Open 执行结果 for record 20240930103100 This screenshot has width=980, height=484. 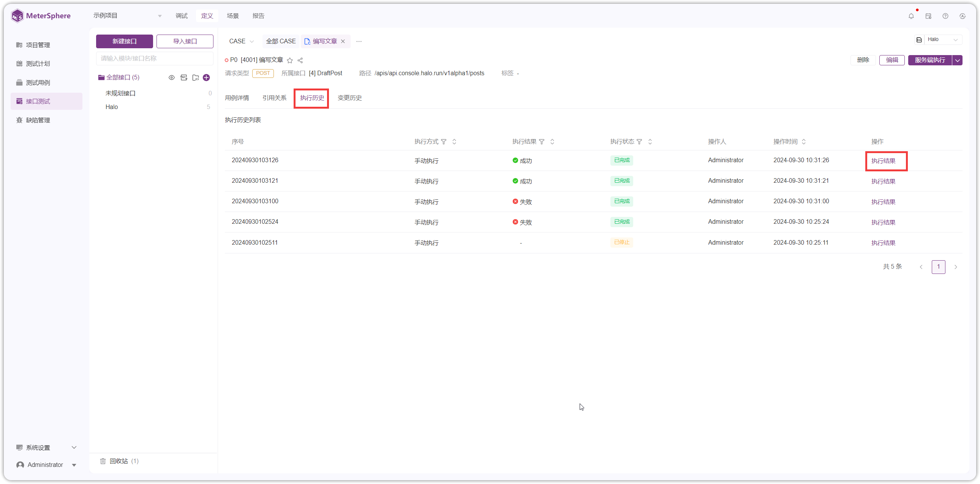883,202
